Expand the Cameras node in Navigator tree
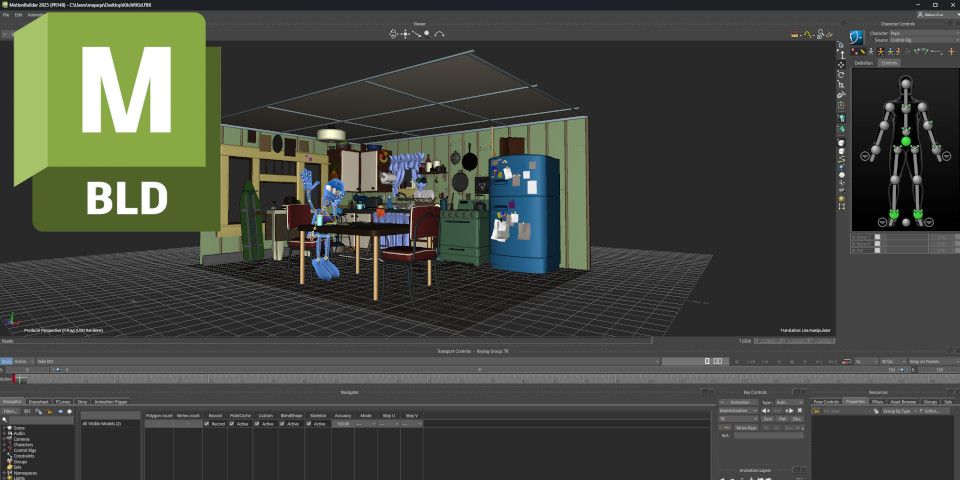 point(4,438)
